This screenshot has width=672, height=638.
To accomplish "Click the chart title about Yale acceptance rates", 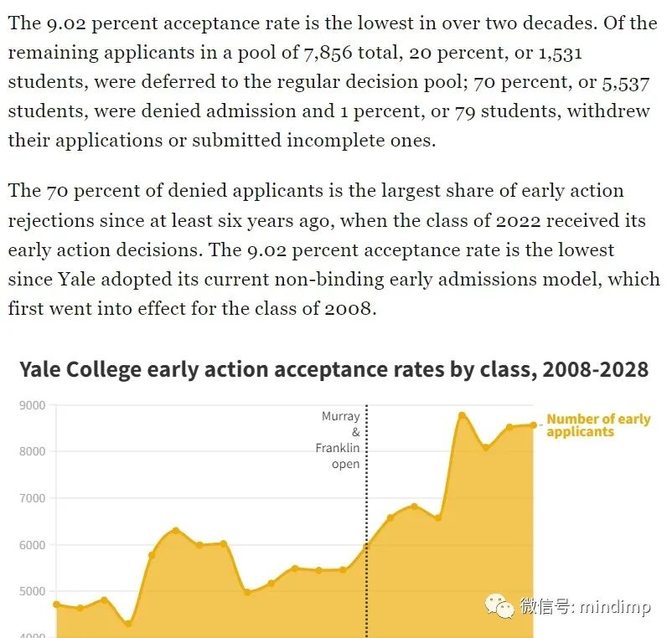I will pyautogui.click(x=334, y=370).
